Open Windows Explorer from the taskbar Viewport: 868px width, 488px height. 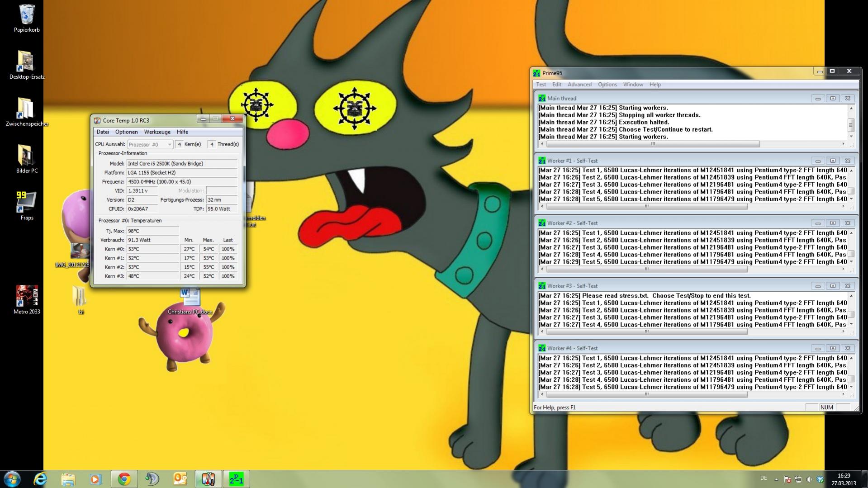click(x=68, y=479)
